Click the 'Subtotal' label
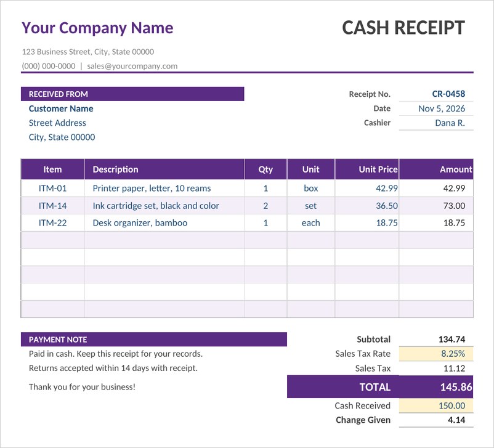The image size is (494, 448). [374, 339]
